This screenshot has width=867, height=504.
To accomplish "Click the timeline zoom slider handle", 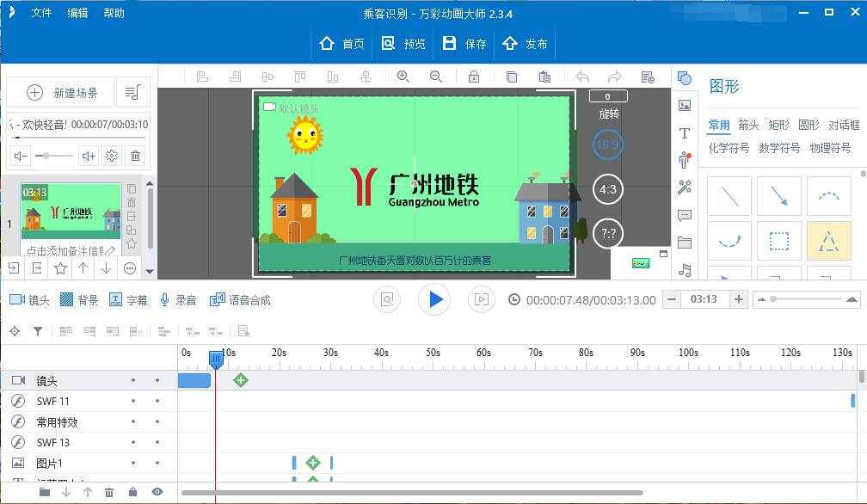I will tap(773, 299).
